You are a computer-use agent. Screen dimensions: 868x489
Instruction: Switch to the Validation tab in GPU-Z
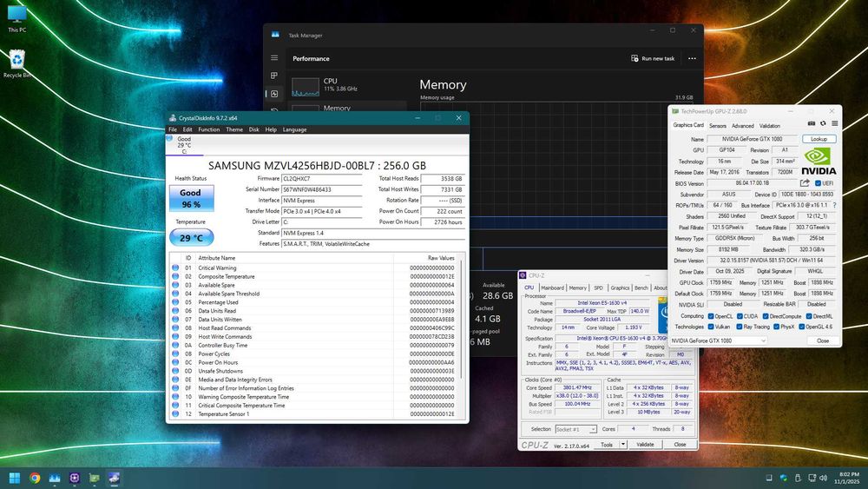(x=769, y=126)
